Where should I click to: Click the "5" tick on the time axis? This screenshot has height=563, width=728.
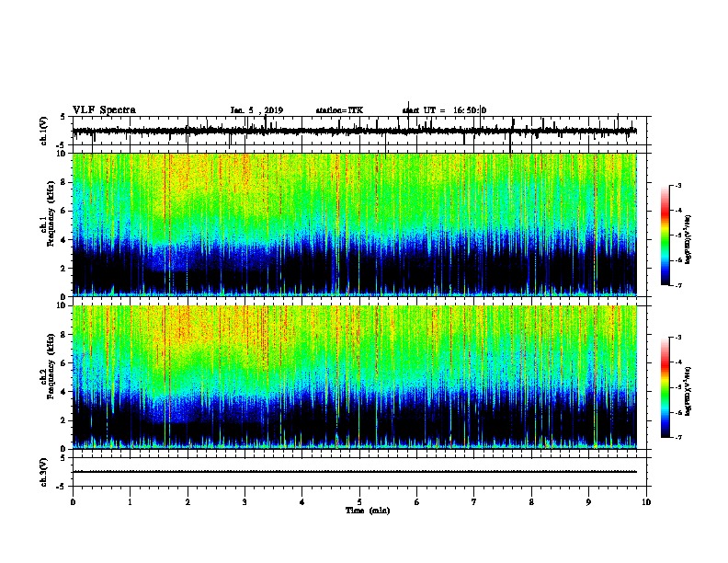(359, 502)
